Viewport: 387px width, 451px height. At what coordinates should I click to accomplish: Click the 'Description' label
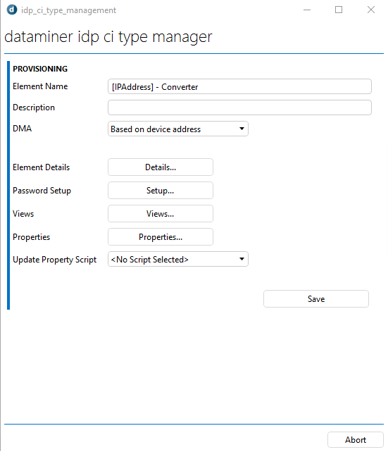pyautogui.click(x=34, y=107)
